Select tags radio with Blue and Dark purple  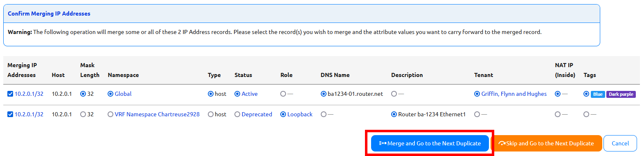coord(586,94)
